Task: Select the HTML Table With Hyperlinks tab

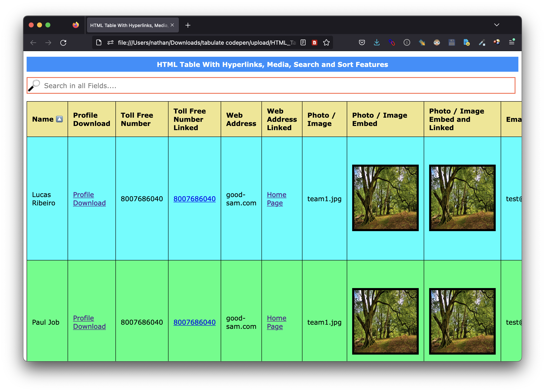Action: [x=129, y=25]
